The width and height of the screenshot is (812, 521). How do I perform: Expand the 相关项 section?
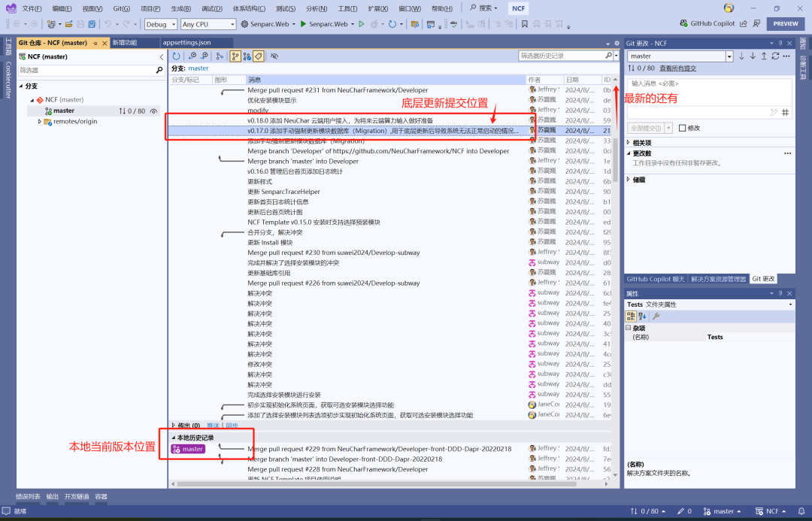click(x=629, y=142)
